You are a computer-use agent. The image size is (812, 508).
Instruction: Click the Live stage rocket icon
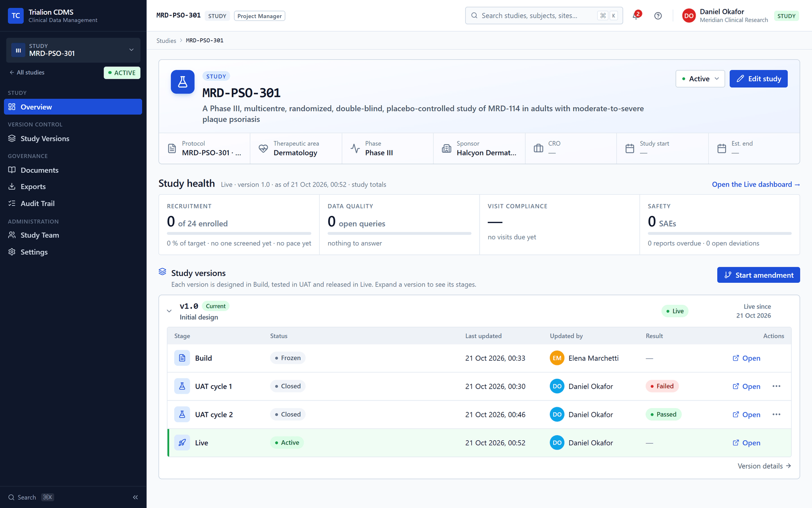(x=182, y=443)
